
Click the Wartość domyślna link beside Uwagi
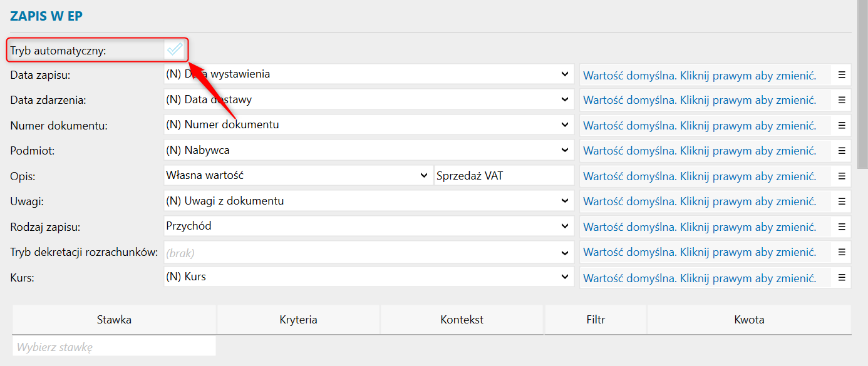pyautogui.click(x=700, y=202)
